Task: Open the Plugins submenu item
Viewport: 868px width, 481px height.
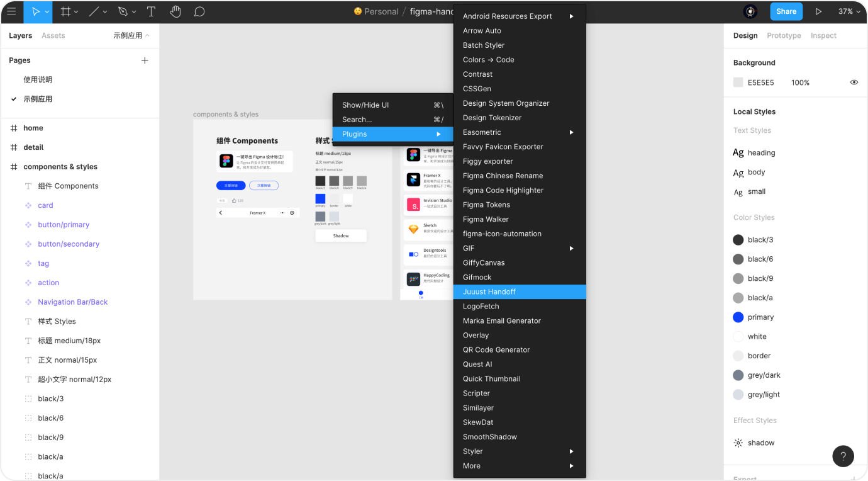Action: tap(392, 134)
